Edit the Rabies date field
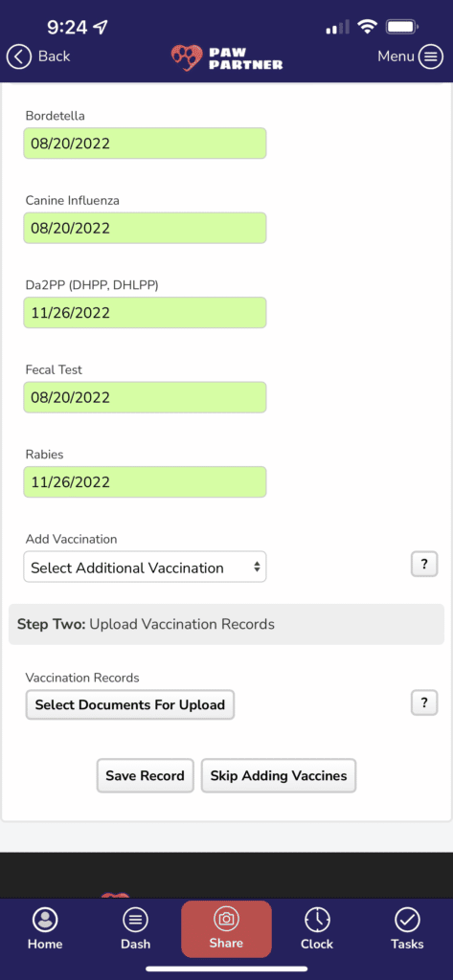 pos(146,482)
